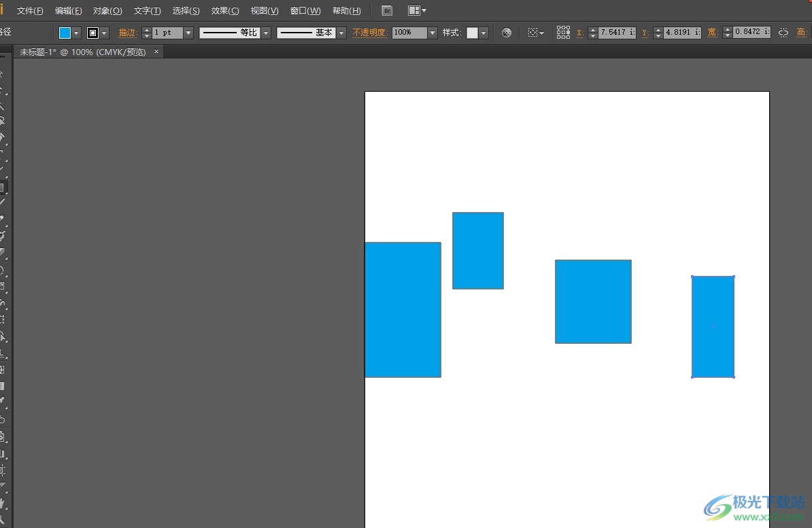Click the blue fill color swatch

tap(65, 33)
